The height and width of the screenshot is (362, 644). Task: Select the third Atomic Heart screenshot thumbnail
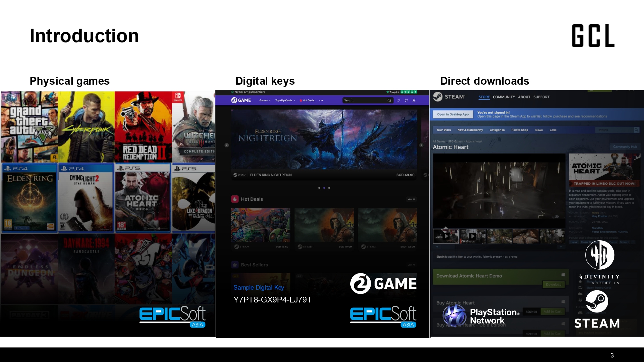coord(499,236)
